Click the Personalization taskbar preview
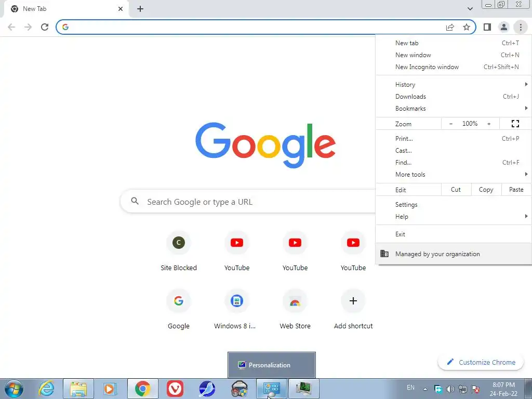532x399 pixels. pyautogui.click(x=271, y=365)
